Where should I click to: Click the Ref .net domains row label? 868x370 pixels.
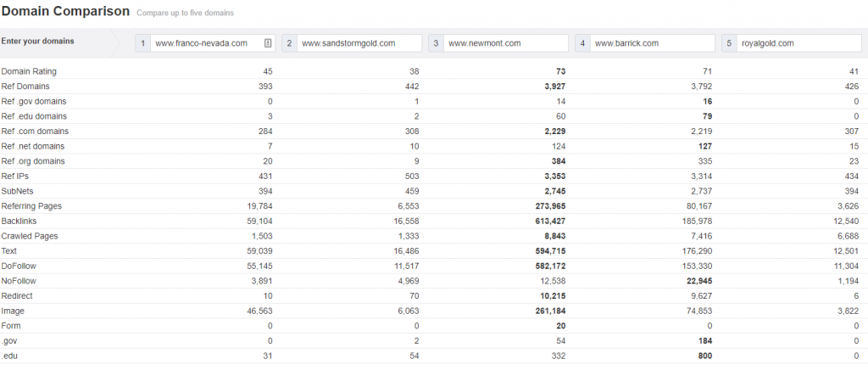tap(33, 146)
